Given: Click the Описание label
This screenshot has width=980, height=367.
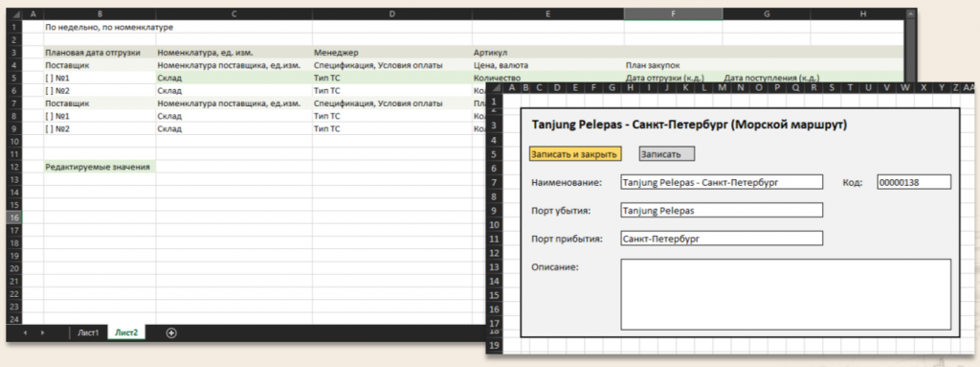Looking at the screenshot, I should [x=556, y=266].
